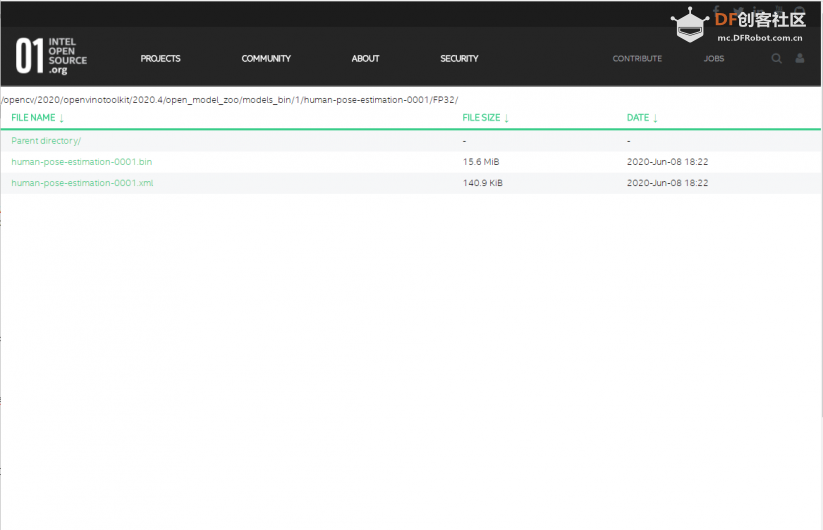Click the 15.6 MiB file size
Image resolution: width=823 pixels, height=530 pixels.
[481, 162]
